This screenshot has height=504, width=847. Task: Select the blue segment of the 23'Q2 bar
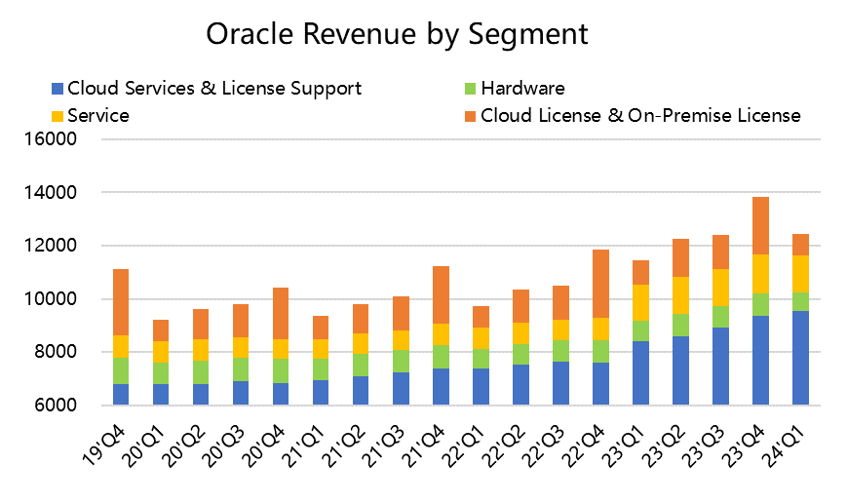[x=680, y=370]
